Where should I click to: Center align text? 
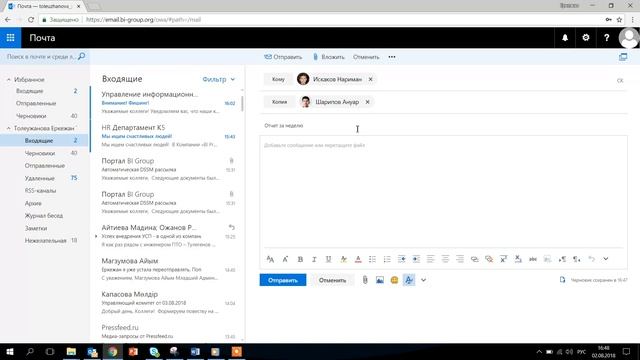445,259
